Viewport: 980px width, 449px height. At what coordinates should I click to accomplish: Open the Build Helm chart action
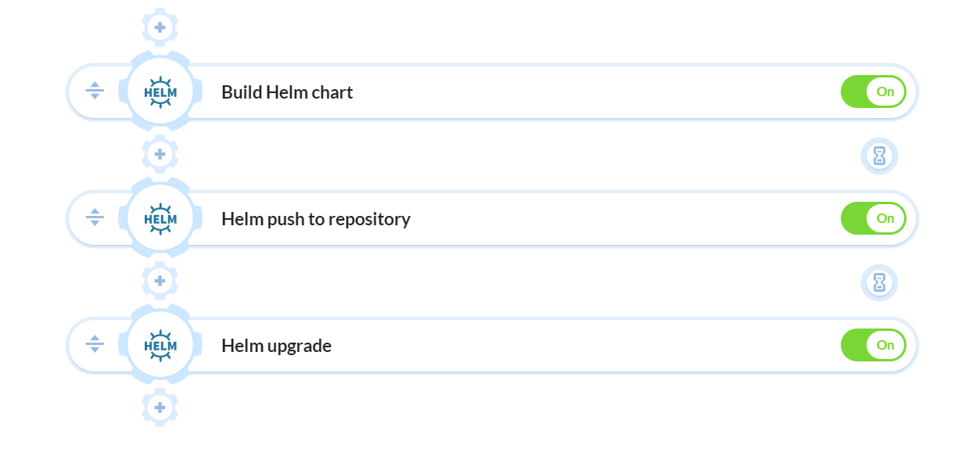(x=287, y=92)
